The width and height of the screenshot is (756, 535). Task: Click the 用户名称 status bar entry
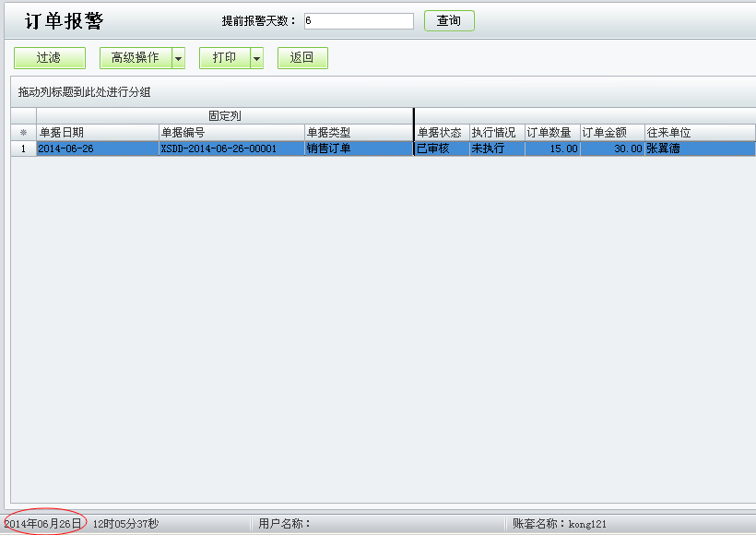point(285,523)
